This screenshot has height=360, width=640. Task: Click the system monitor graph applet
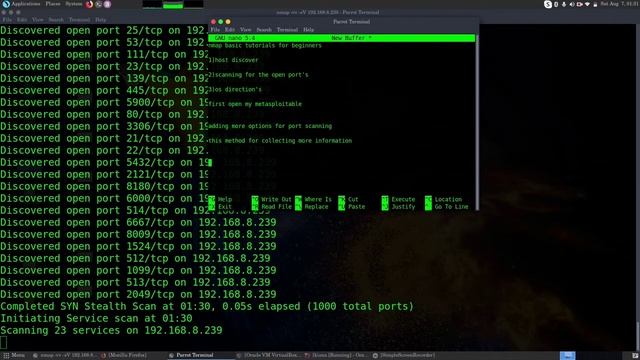pyautogui.click(x=173, y=4)
